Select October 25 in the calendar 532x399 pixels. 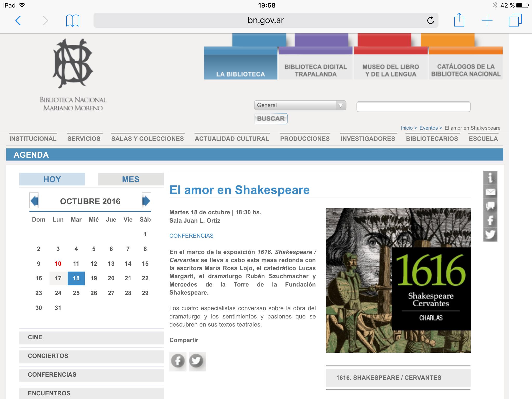click(76, 293)
